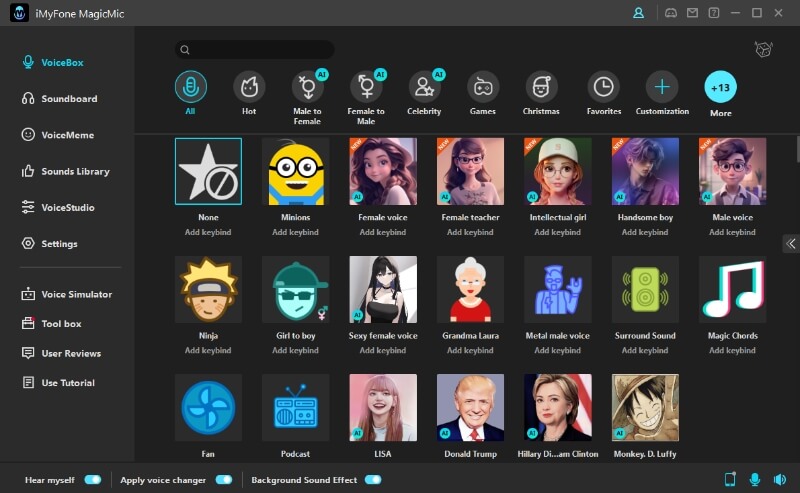This screenshot has width=800, height=493.
Task: Click Add keybind under Minions
Action: point(295,232)
